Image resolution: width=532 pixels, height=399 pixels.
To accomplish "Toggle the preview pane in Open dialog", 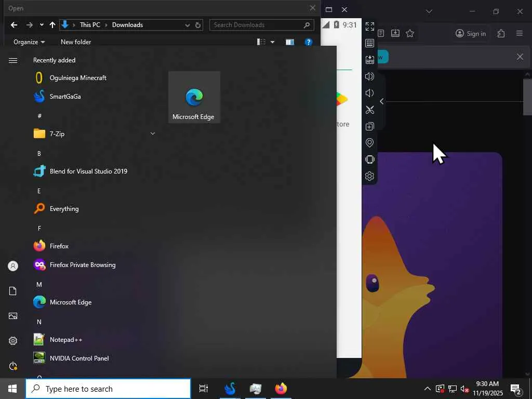I will [290, 42].
